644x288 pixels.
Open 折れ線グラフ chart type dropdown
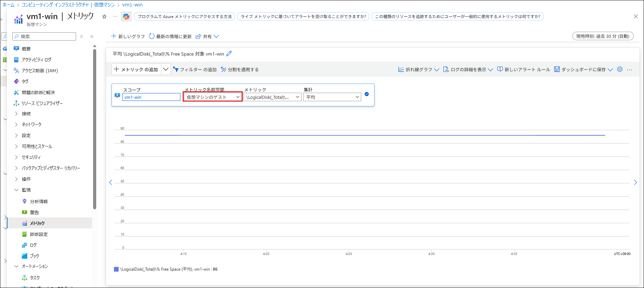(419, 70)
